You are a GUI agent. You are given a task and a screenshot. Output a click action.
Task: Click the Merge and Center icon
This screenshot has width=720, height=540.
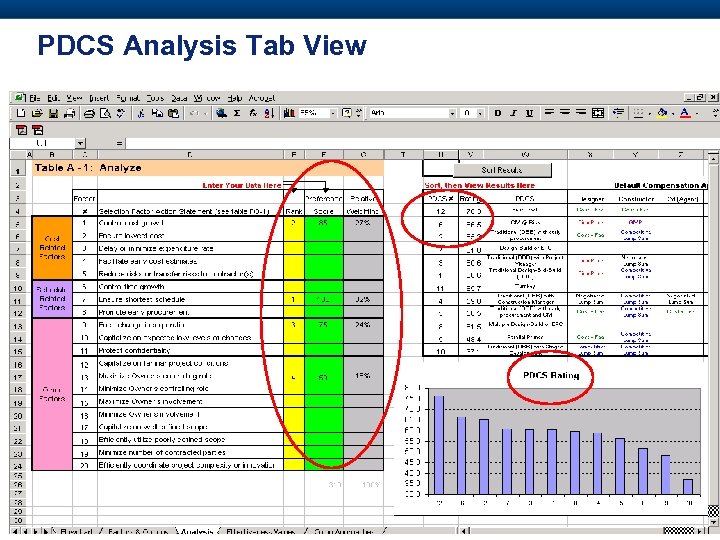pos(598,113)
